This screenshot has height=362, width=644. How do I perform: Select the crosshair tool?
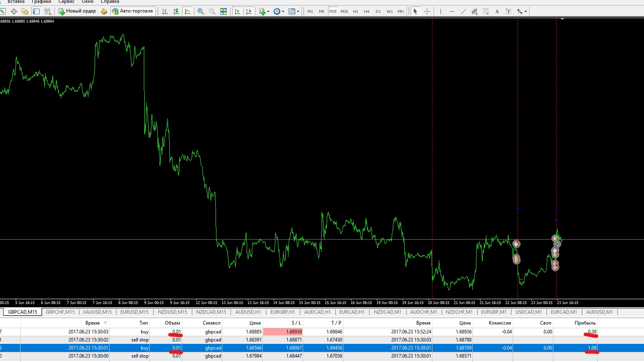[x=427, y=11]
